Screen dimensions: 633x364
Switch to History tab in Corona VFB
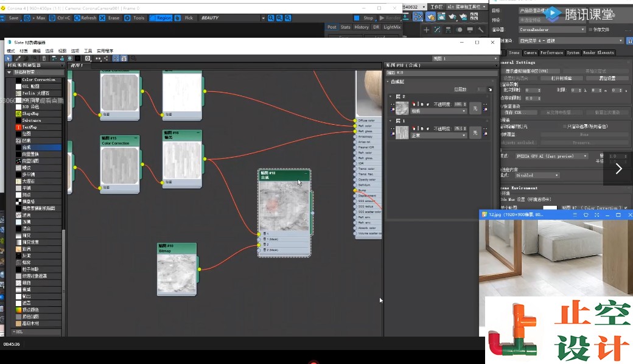point(362,27)
